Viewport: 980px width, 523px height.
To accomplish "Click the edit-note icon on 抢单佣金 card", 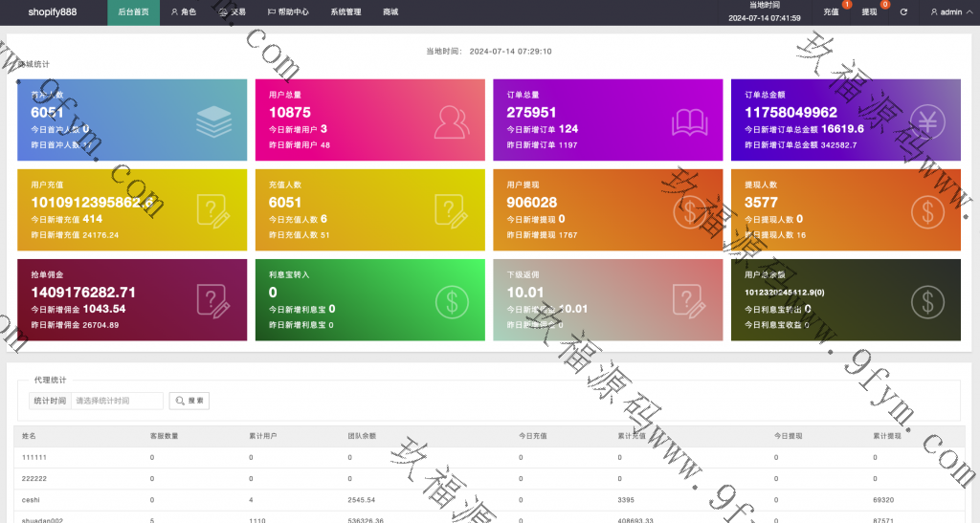I will [214, 300].
